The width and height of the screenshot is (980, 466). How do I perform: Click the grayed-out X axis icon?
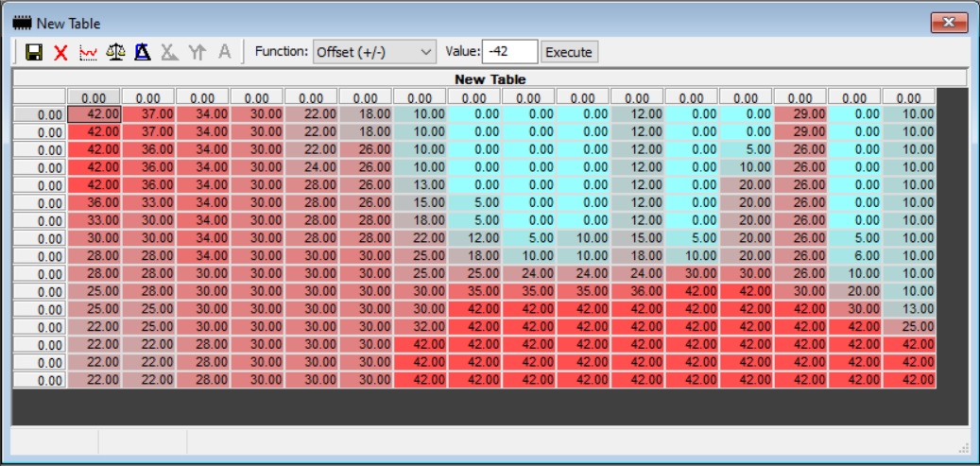point(169,52)
